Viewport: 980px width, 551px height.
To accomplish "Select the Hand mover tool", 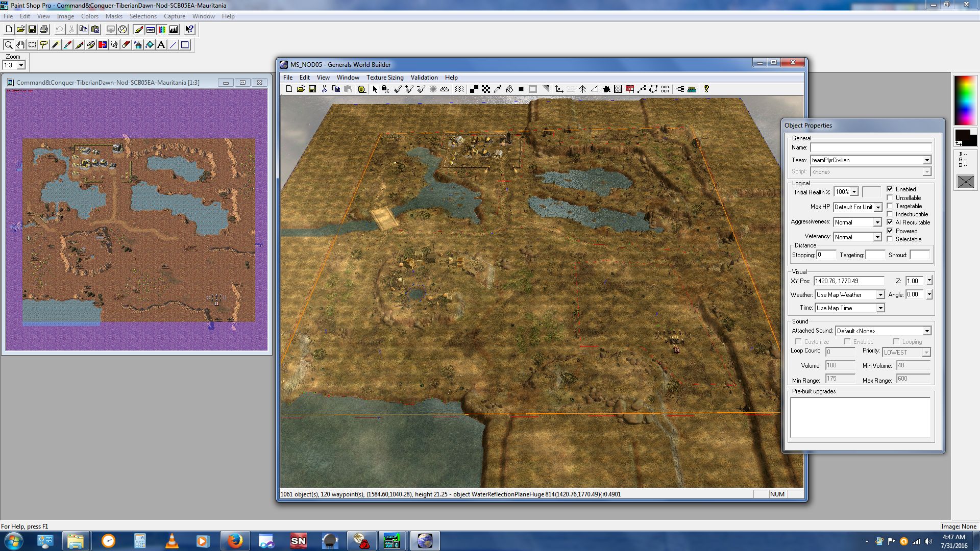I will tap(20, 45).
